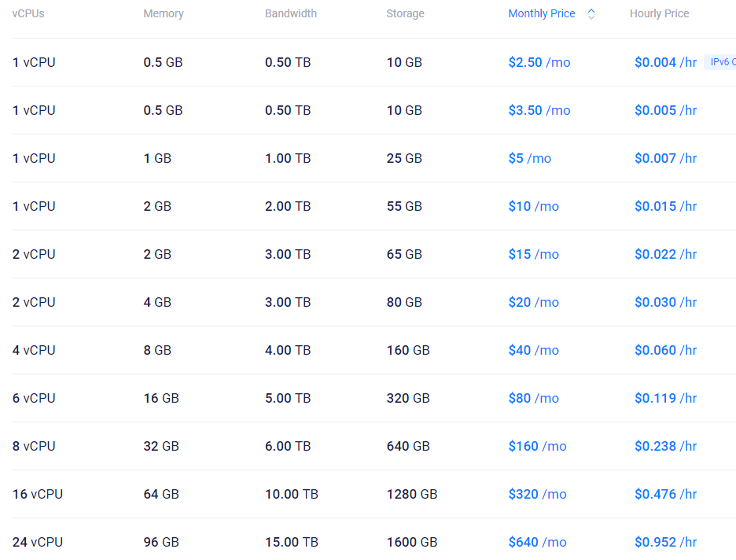Select the $80 /mo plan price

point(533,398)
